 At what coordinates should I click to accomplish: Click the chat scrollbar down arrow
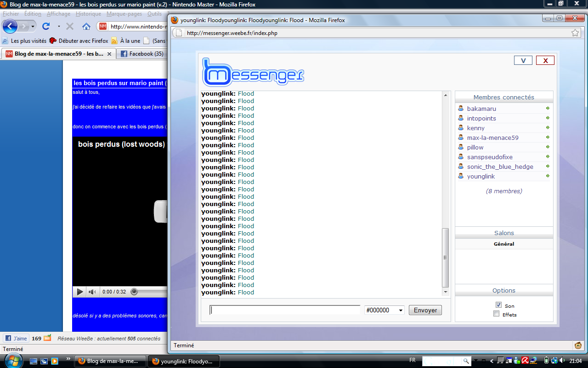click(x=445, y=292)
